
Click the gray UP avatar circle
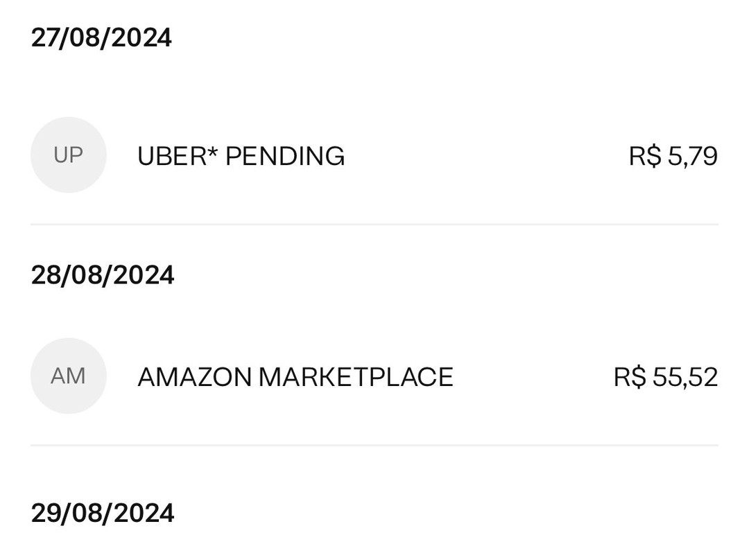68,155
